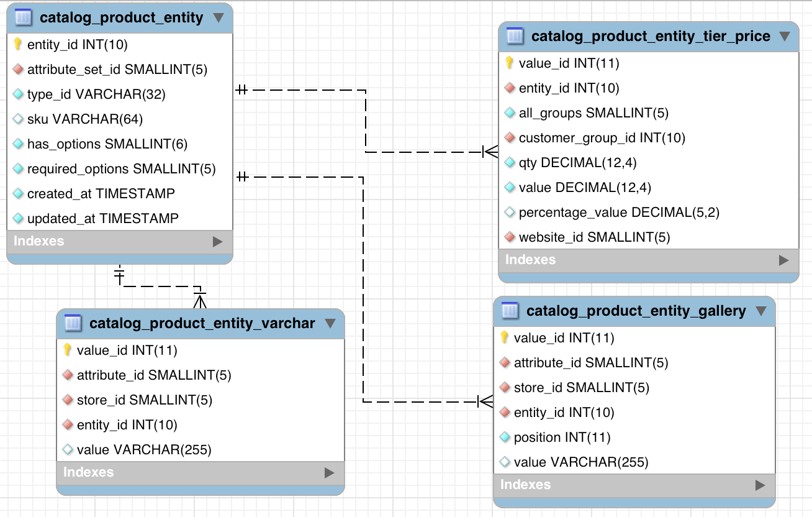Click the Indexes label in tier_price table
Image resolution: width=812 pixels, height=517 pixels.
531,260
